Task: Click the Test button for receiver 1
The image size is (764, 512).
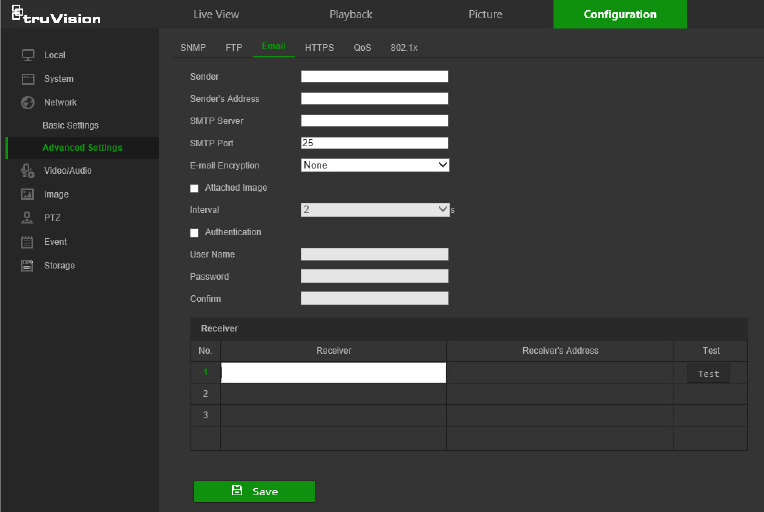Action: pyautogui.click(x=708, y=374)
